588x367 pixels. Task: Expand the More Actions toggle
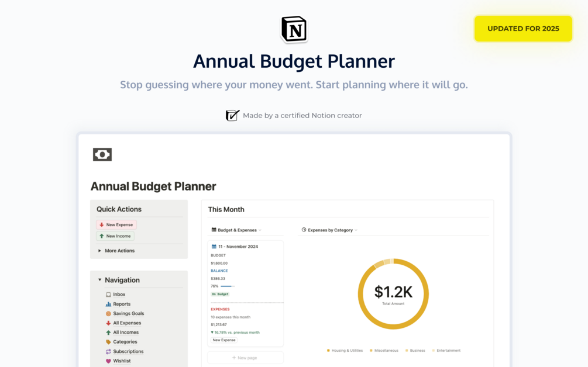(x=100, y=251)
